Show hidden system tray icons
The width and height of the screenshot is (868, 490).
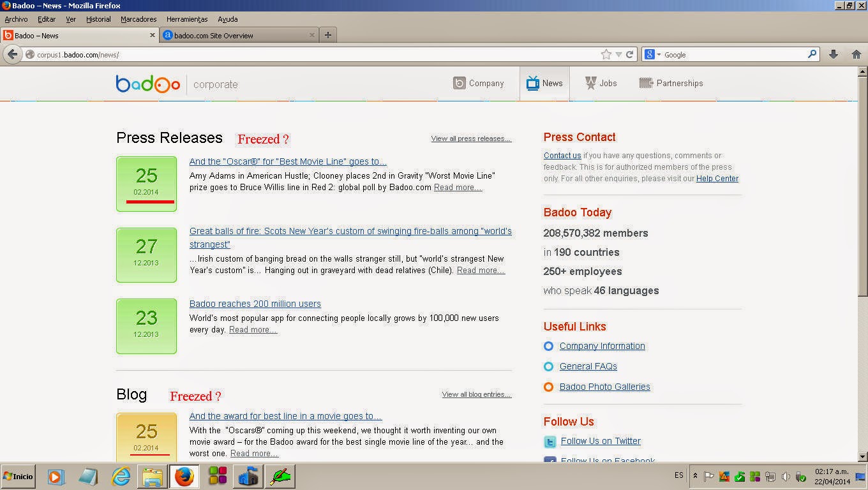[x=695, y=476]
